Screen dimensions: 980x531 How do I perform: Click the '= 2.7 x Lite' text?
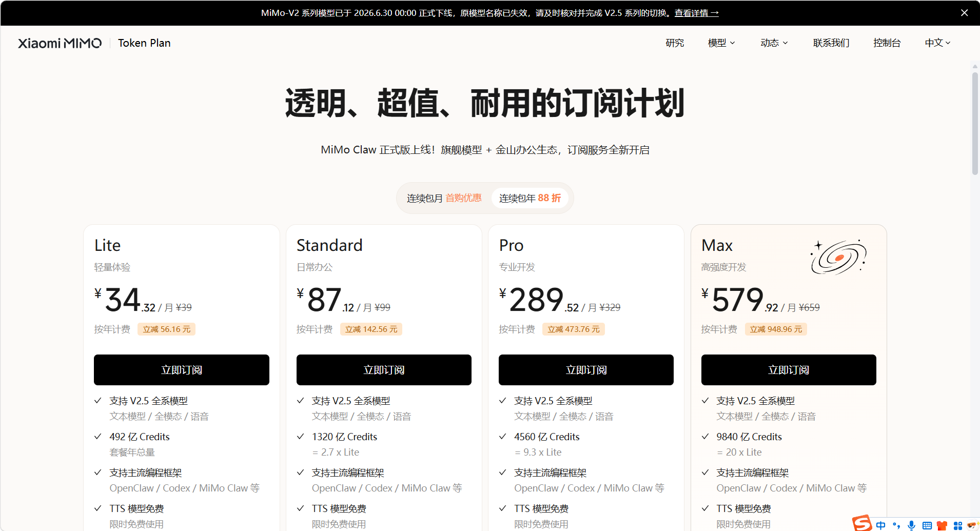[336, 452]
